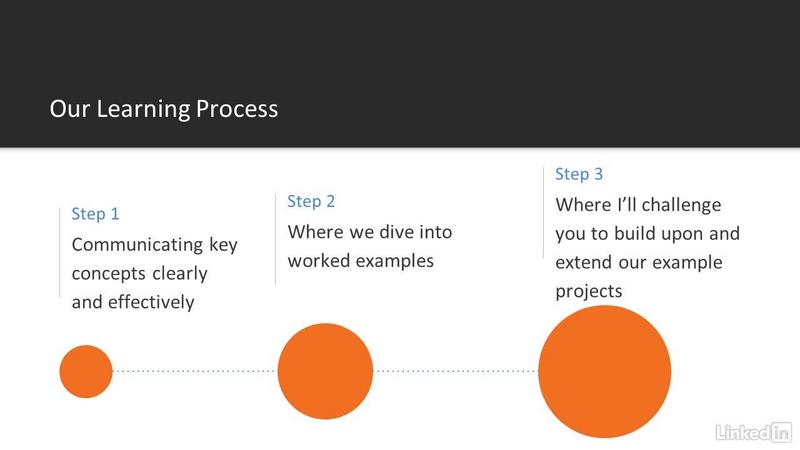Viewport: 800px width, 450px height.
Task: Click the large orange Step 3 circle
Action: pyautogui.click(x=605, y=371)
